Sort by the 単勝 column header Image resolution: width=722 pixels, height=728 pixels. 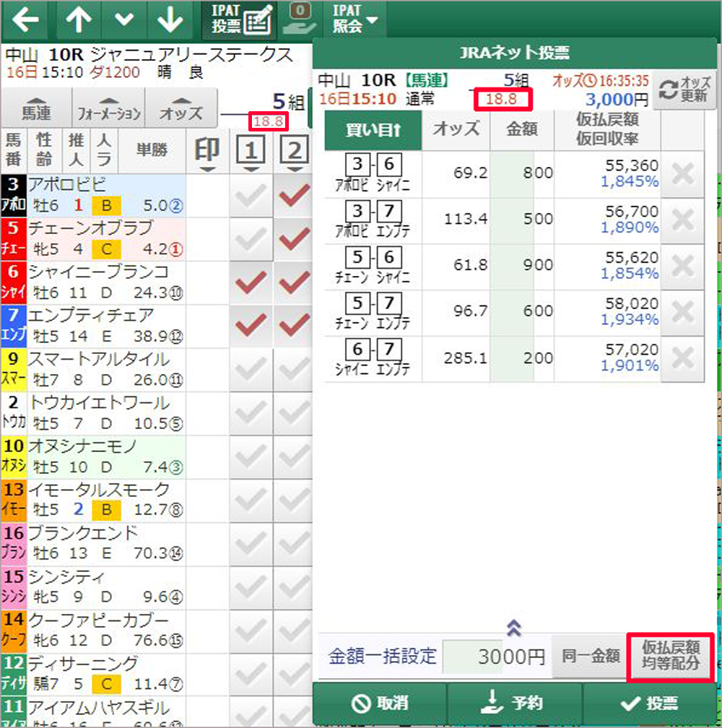[152, 150]
